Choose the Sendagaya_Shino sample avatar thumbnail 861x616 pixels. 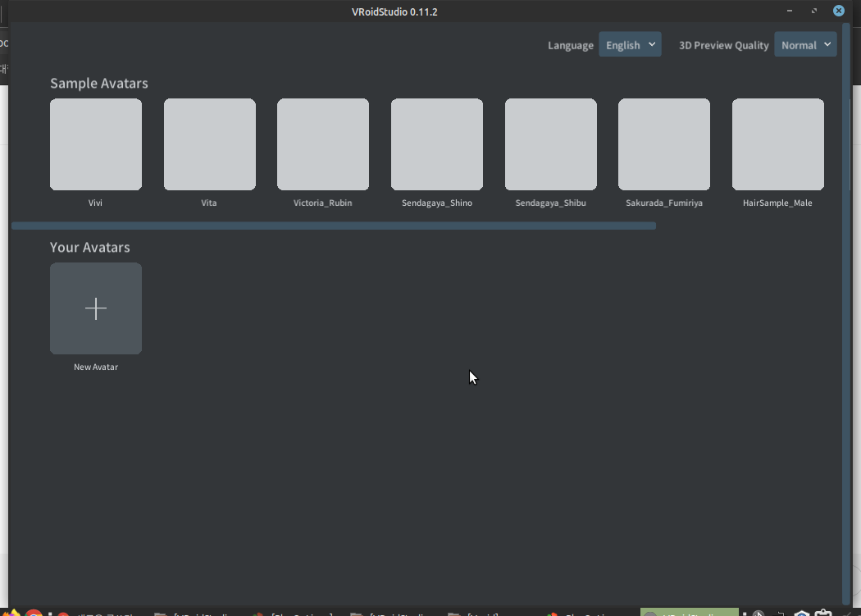click(x=436, y=144)
